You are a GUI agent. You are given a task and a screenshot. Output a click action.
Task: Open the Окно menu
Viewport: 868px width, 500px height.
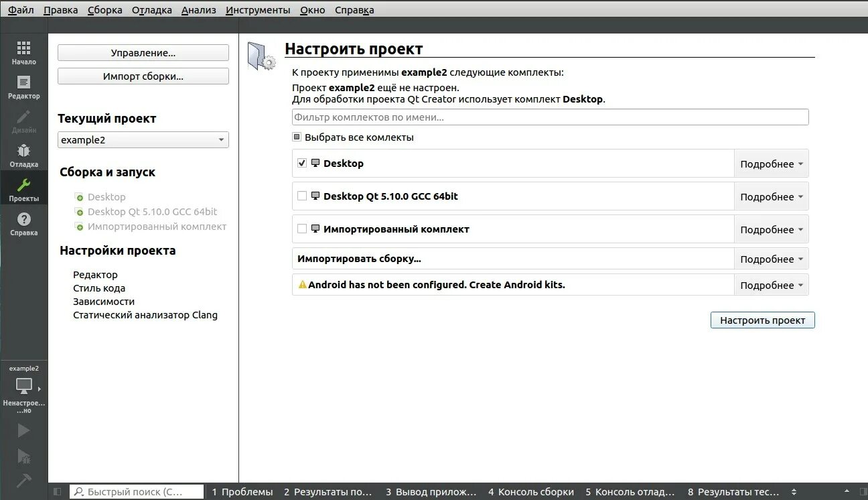pyautogui.click(x=312, y=10)
